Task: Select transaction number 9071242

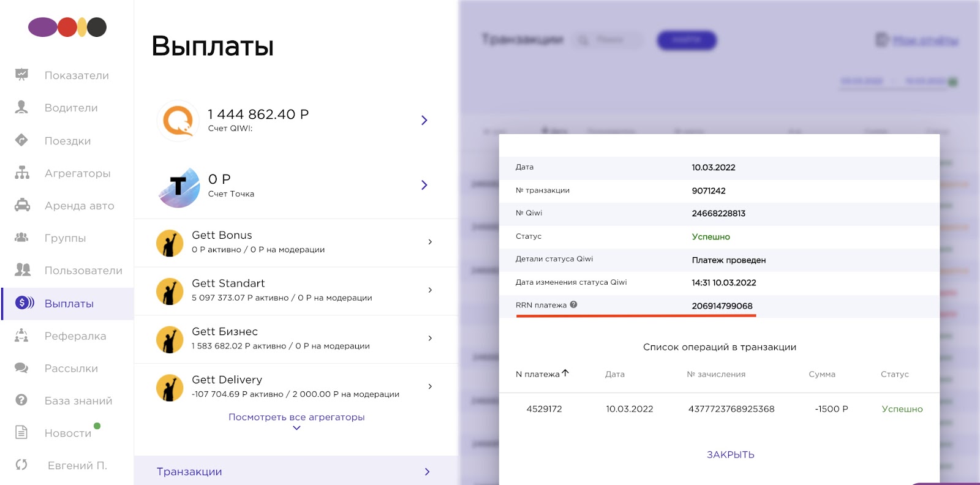Action: [709, 191]
